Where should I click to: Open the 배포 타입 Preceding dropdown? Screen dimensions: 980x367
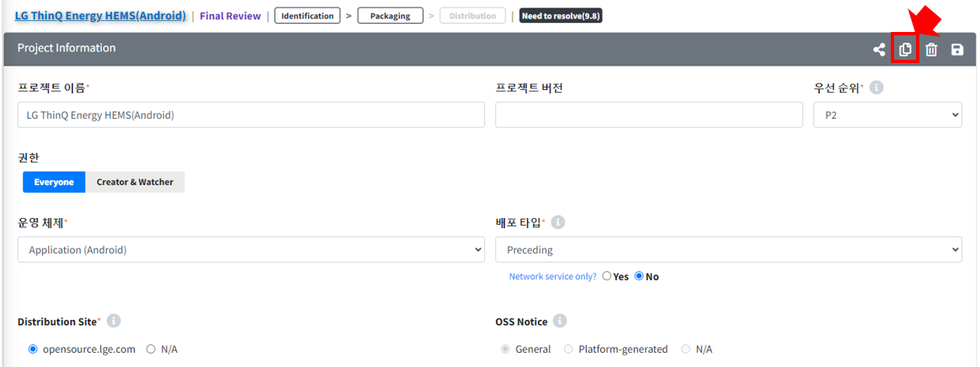pos(729,249)
